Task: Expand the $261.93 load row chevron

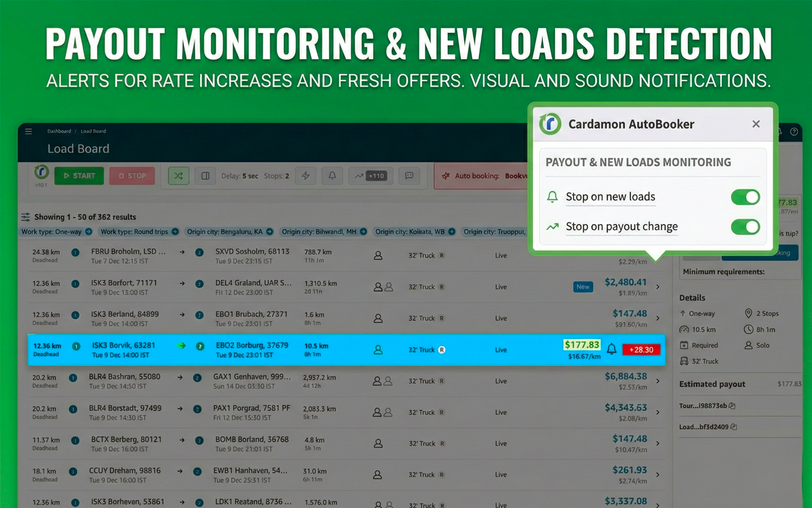Action: click(658, 474)
